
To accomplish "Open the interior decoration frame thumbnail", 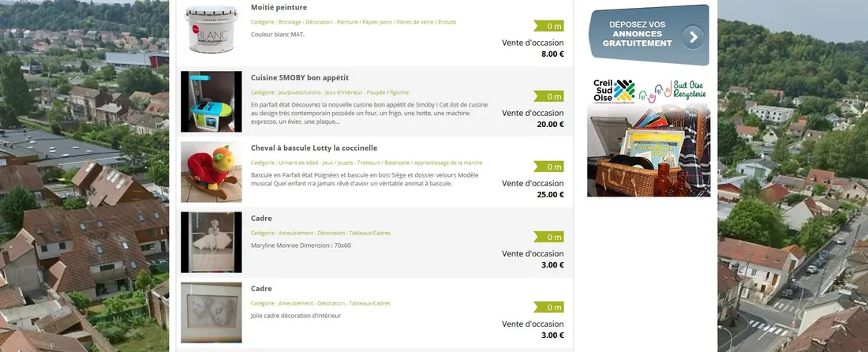I will (x=211, y=313).
